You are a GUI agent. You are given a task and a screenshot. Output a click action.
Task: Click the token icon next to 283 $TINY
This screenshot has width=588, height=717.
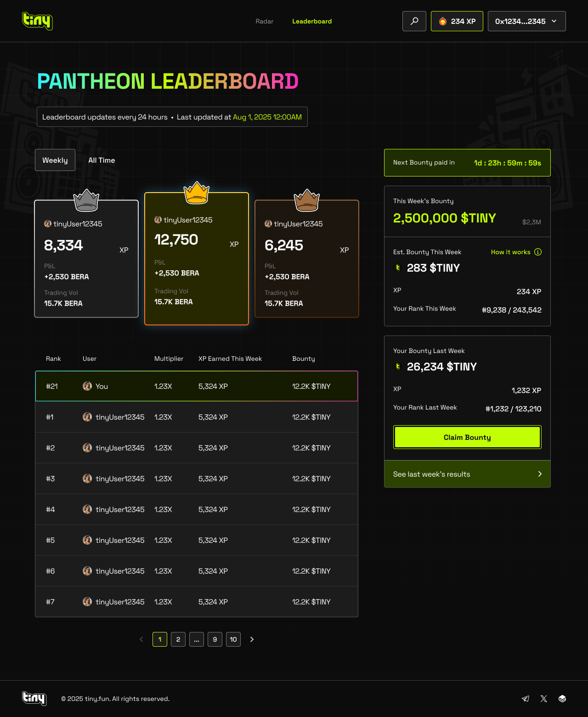tap(398, 267)
